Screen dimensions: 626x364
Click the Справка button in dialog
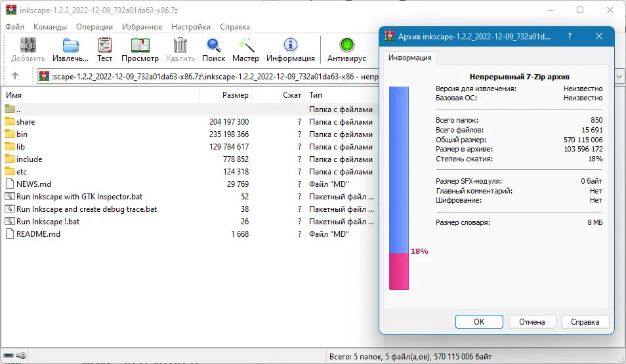[585, 321]
